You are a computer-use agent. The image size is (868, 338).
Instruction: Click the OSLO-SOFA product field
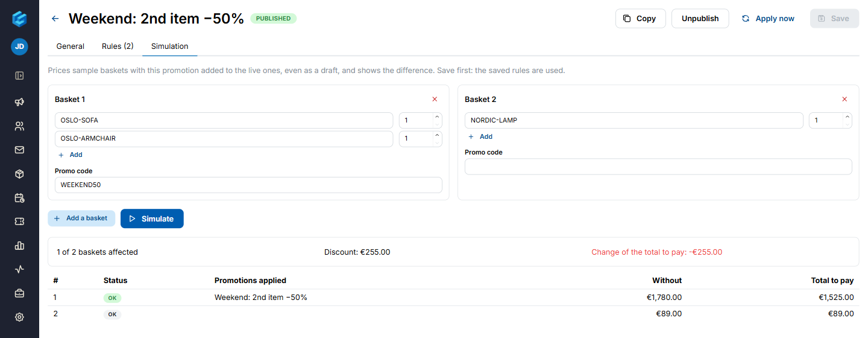(x=224, y=120)
